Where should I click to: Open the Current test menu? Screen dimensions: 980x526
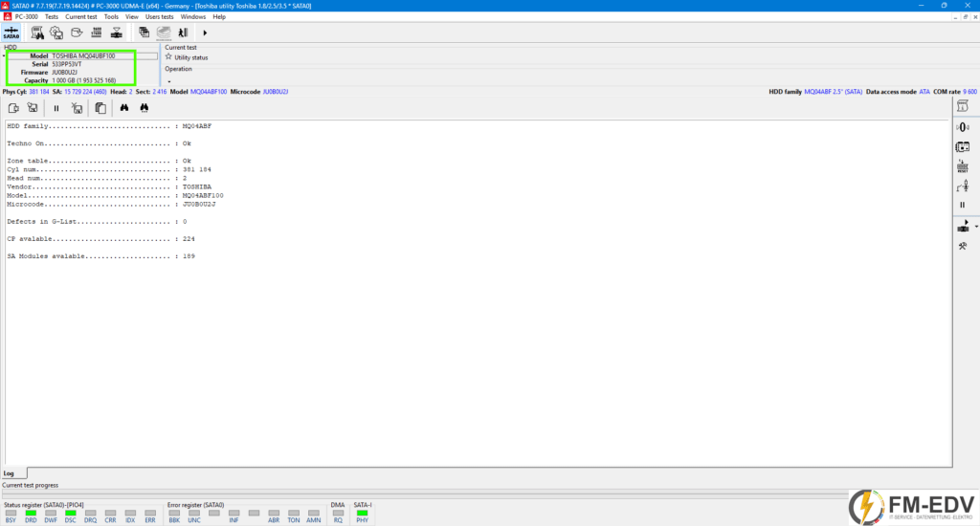(x=81, y=17)
